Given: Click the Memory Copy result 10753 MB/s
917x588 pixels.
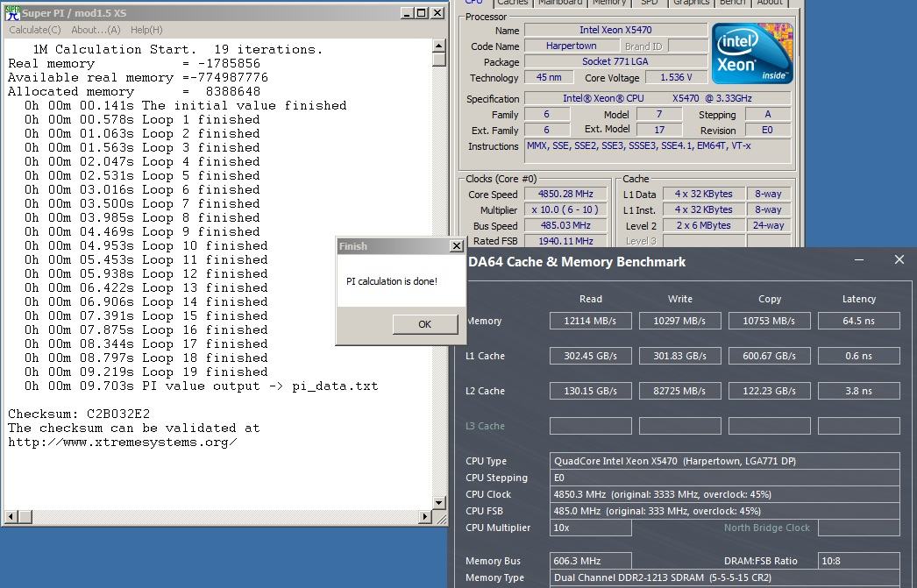Looking at the screenshot, I should [x=770, y=321].
